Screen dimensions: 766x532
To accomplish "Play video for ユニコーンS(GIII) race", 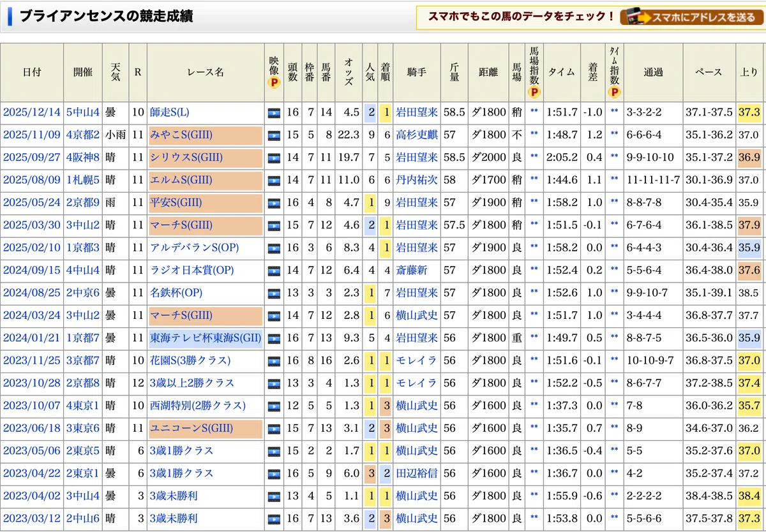I will 274,429.
